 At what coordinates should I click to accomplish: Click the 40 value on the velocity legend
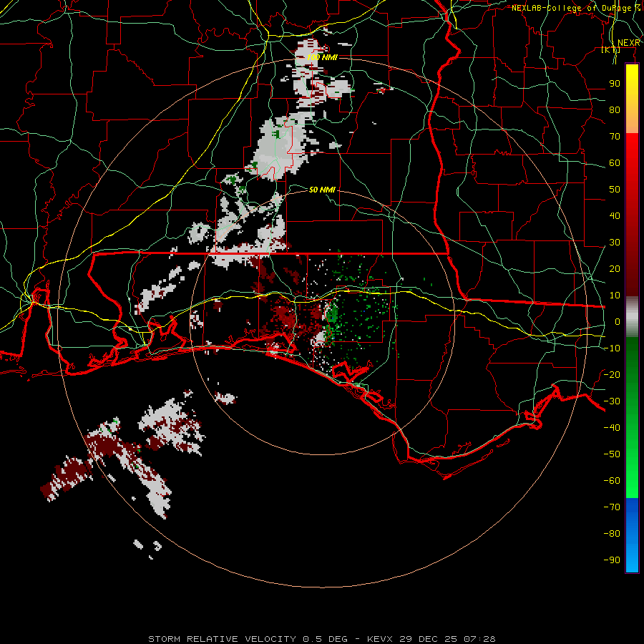coord(615,216)
